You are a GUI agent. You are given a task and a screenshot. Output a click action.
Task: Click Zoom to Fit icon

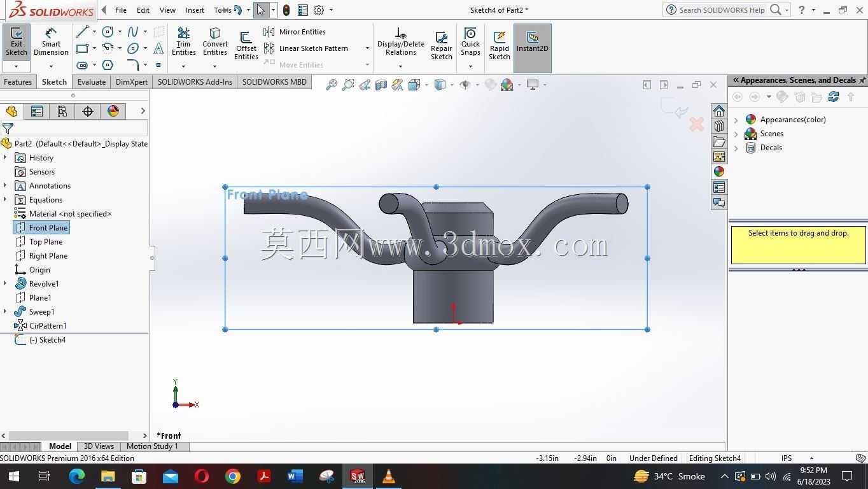tap(331, 85)
